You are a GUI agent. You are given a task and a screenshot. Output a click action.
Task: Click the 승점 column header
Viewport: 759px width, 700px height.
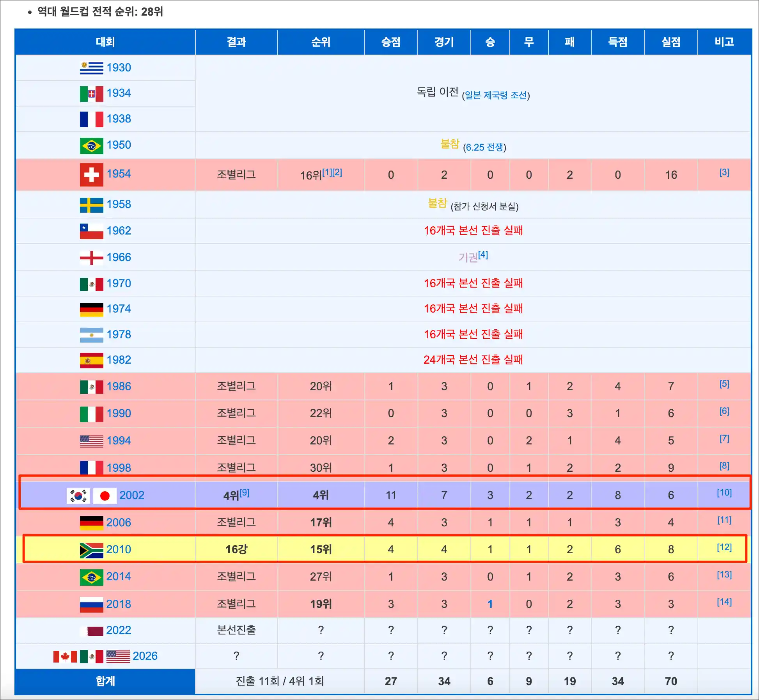[x=391, y=42]
